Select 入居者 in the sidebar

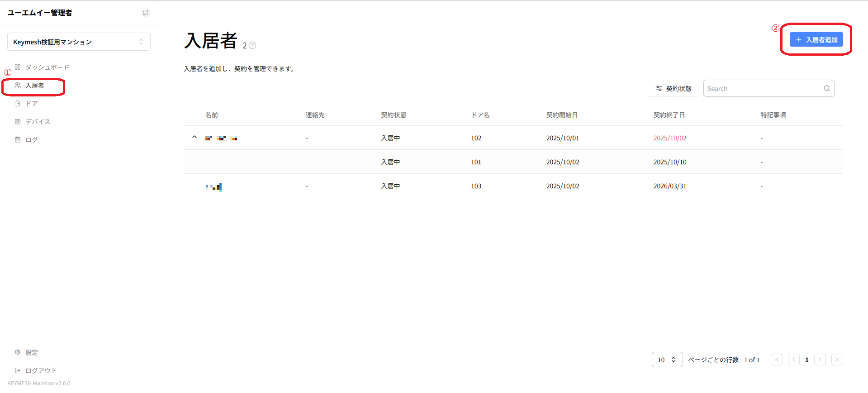click(33, 86)
